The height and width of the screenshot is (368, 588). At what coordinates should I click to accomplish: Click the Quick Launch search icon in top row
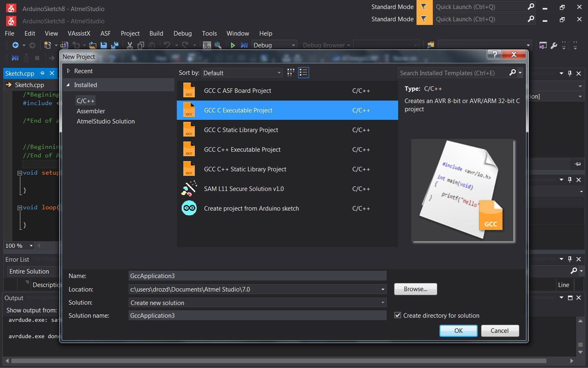pyautogui.click(x=530, y=7)
